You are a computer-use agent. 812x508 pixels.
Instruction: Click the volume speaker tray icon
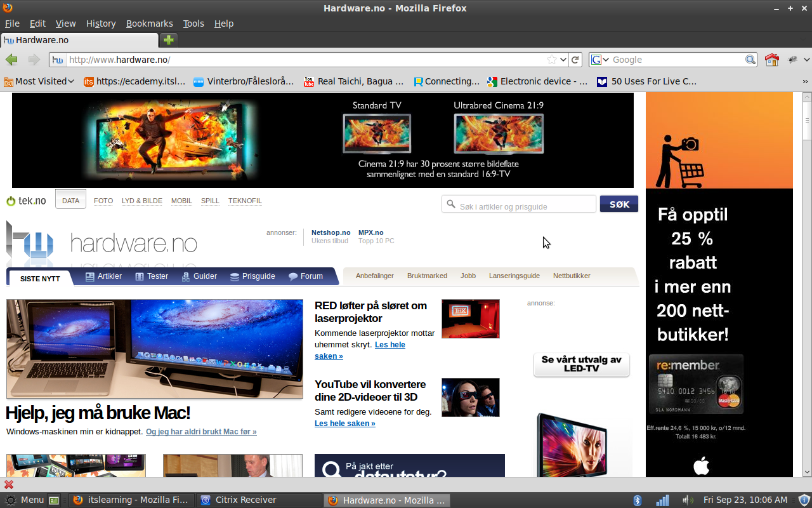(688, 500)
